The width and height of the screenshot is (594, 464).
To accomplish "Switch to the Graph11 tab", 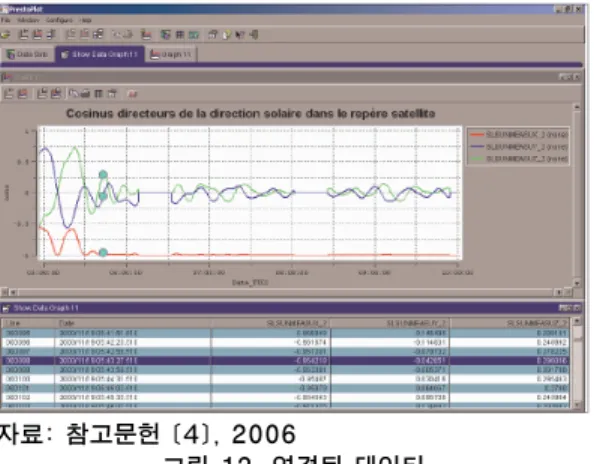I will [171, 55].
